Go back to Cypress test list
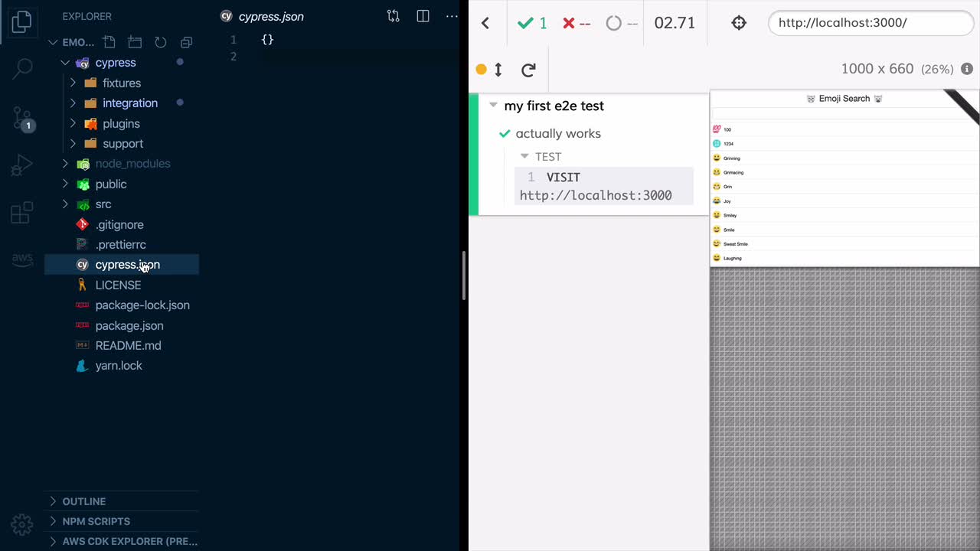This screenshot has height=551, width=980. click(x=485, y=23)
